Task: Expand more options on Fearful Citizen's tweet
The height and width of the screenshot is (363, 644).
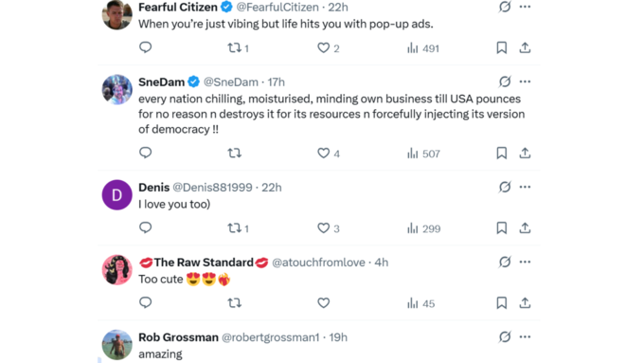Action: pyautogui.click(x=525, y=7)
